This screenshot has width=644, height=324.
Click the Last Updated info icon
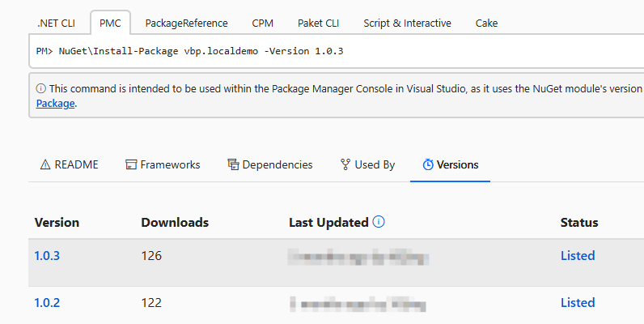(x=379, y=222)
